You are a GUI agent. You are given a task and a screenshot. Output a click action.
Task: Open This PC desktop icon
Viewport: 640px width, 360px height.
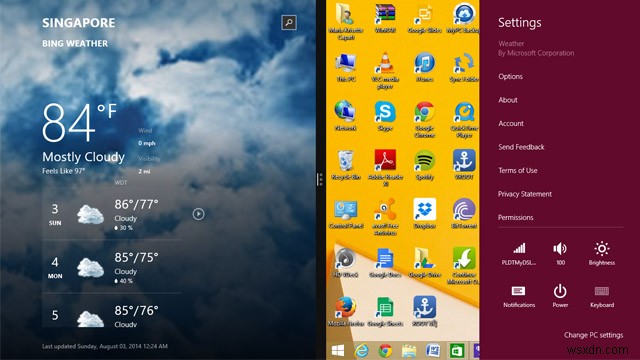coord(346,67)
